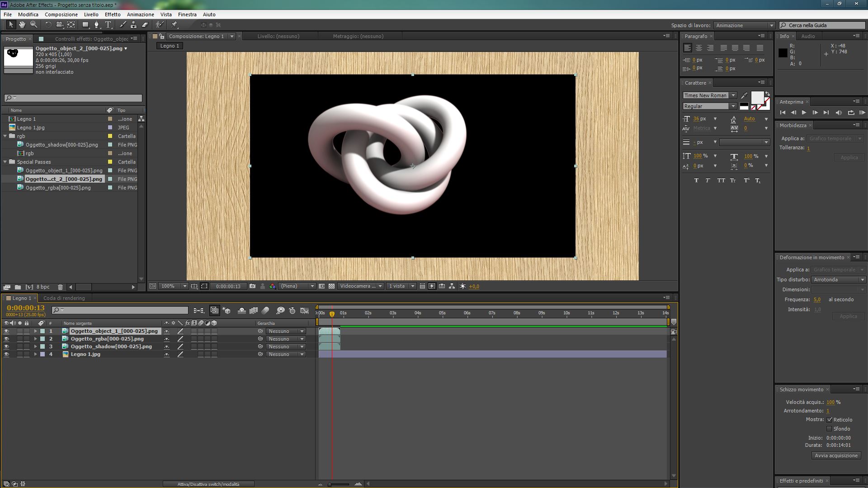Click layer 1 teal label color swatch
The height and width of the screenshot is (488, 868).
(42, 332)
